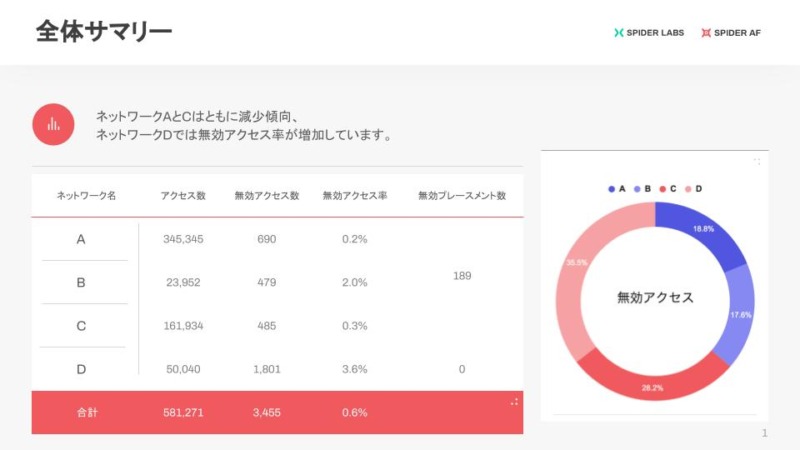
Task: Select the network B row label
Action: (81, 283)
